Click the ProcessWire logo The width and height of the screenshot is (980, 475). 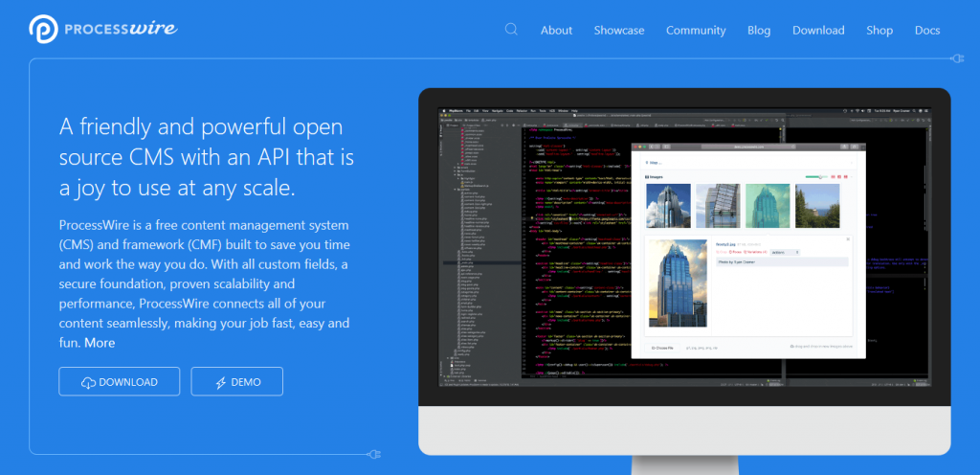click(x=103, y=29)
